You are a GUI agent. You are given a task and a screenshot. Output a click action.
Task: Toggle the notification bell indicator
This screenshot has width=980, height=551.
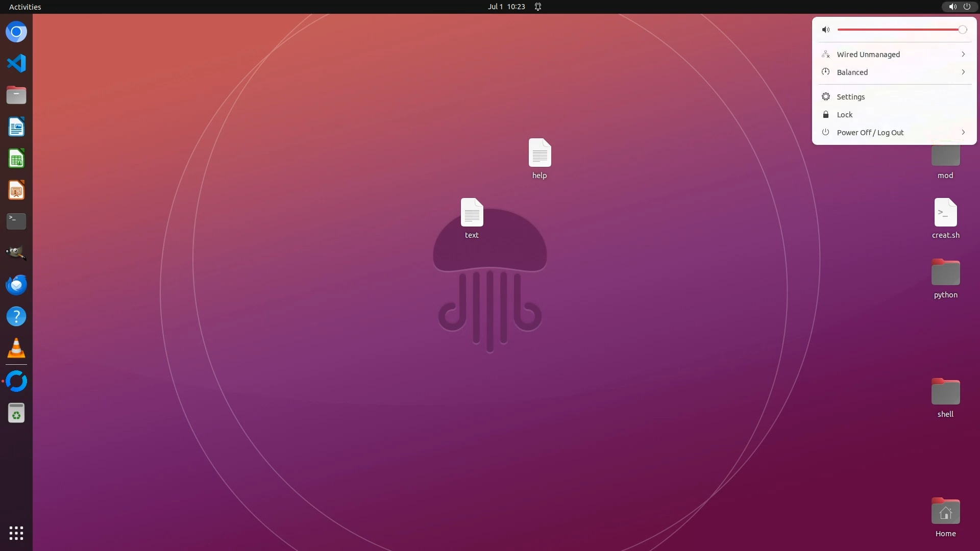tap(538, 7)
